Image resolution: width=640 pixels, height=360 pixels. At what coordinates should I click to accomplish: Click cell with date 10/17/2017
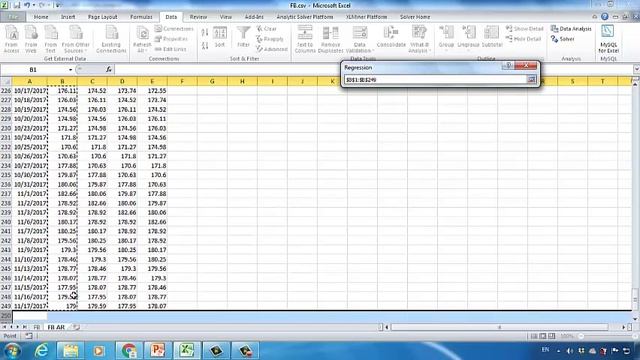pyautogui.click(x=30, y=91)
